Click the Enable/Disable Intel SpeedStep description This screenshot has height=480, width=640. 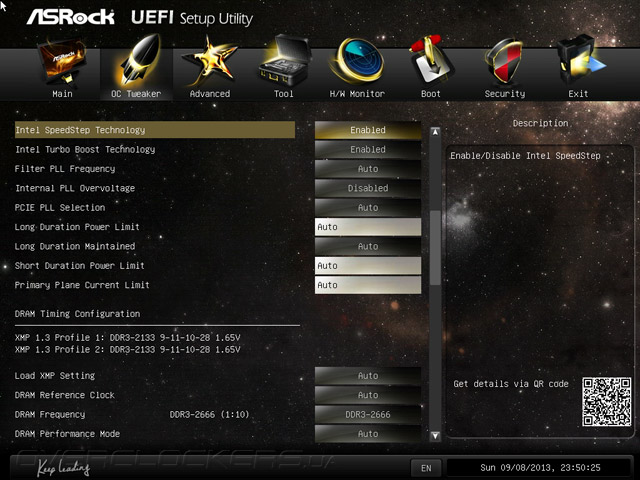[x=525, y=156]
